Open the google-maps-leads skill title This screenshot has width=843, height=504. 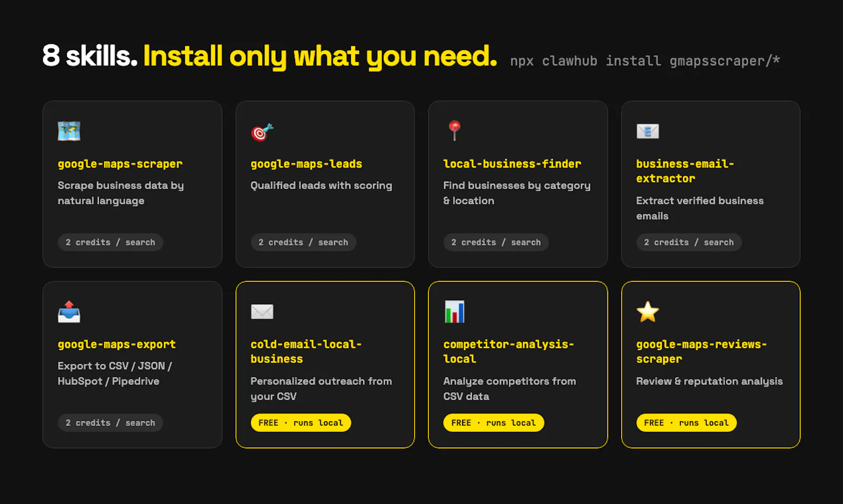point(306,164)
